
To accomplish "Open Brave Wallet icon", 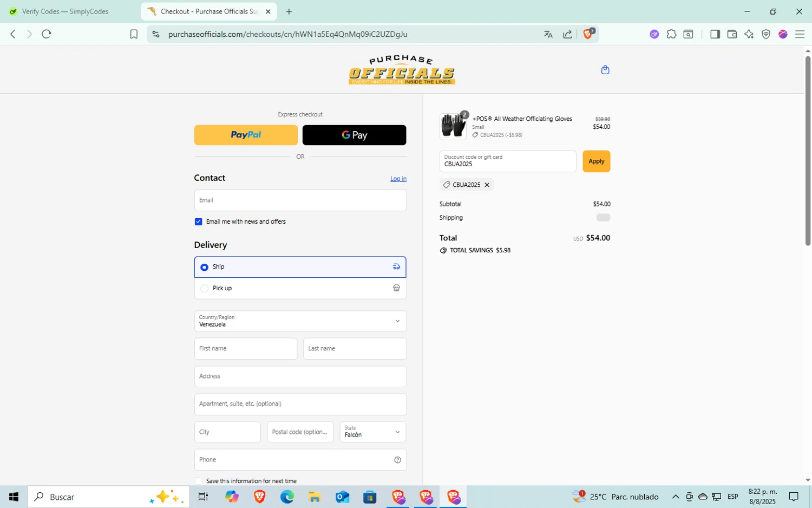I will tap(732, 34).
